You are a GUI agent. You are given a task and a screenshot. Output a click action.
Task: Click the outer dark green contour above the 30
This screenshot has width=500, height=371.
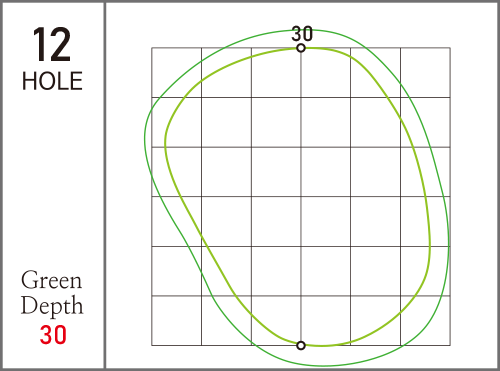coord(307,30)
